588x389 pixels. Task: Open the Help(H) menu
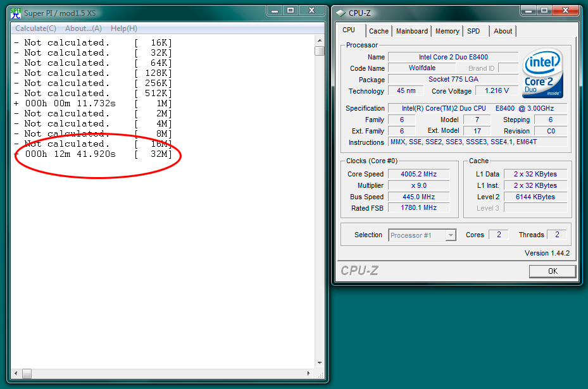tap(124, 28)
